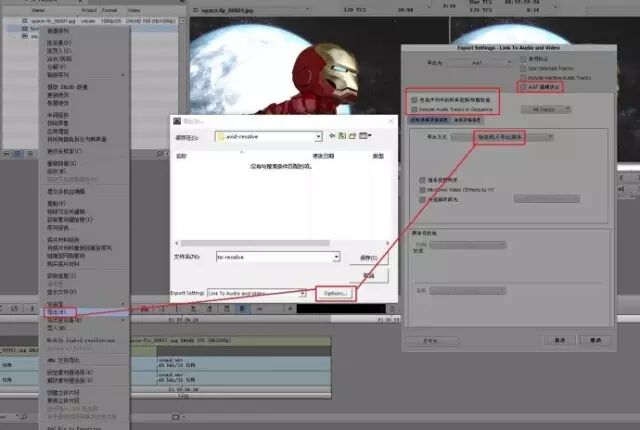Click the go back icon in the save dialog
This screenshot has width=640, height=430.
[x=332, y=136]
